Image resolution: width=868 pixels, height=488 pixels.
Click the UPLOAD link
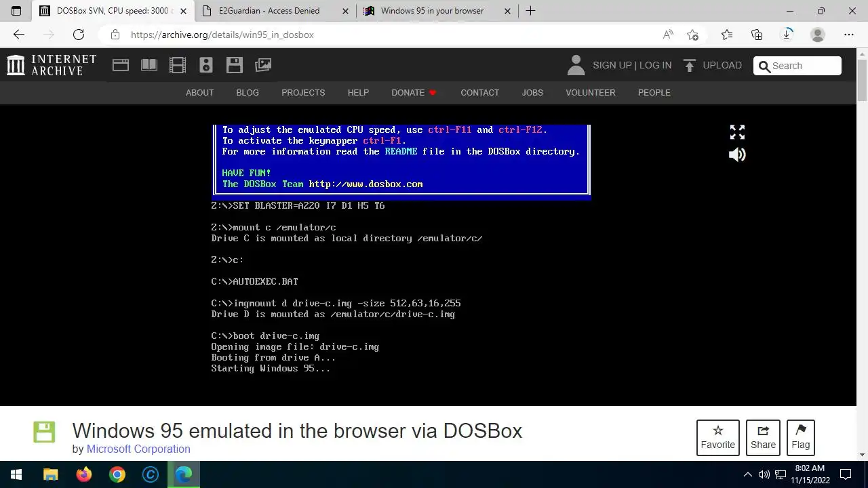click(x=722, y=65)
